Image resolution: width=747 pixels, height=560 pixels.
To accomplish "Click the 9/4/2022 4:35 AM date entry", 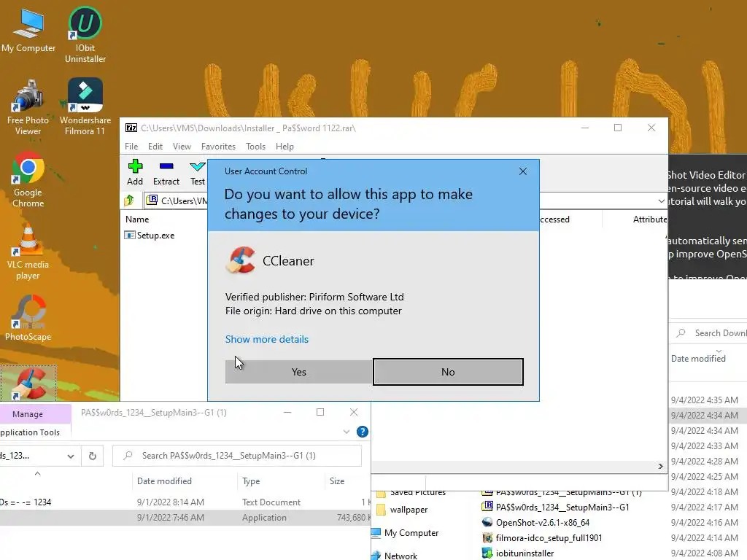I will click(704, 400).
